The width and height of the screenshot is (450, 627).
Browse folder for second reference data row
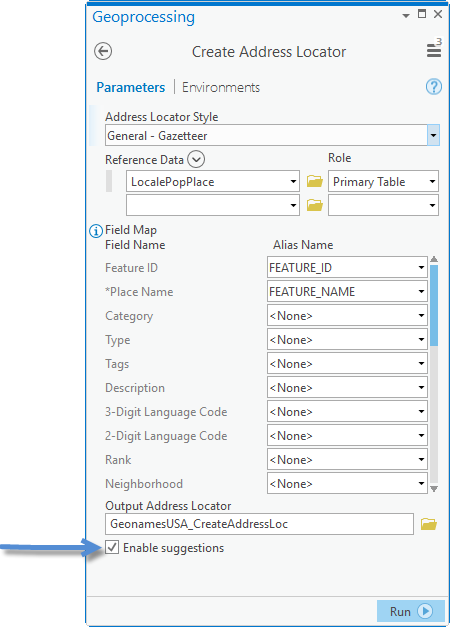coord(314,205)
